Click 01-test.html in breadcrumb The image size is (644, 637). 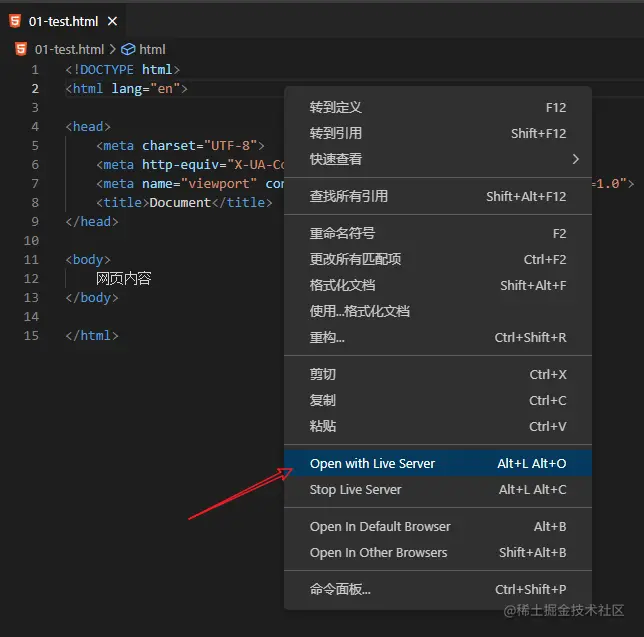(69, 49)
